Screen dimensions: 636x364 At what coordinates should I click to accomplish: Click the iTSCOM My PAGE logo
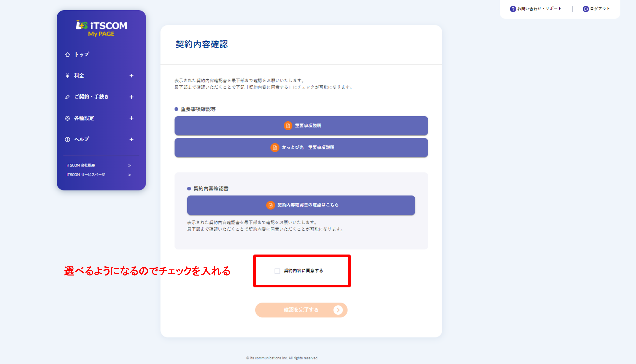[x=101, y=29]
